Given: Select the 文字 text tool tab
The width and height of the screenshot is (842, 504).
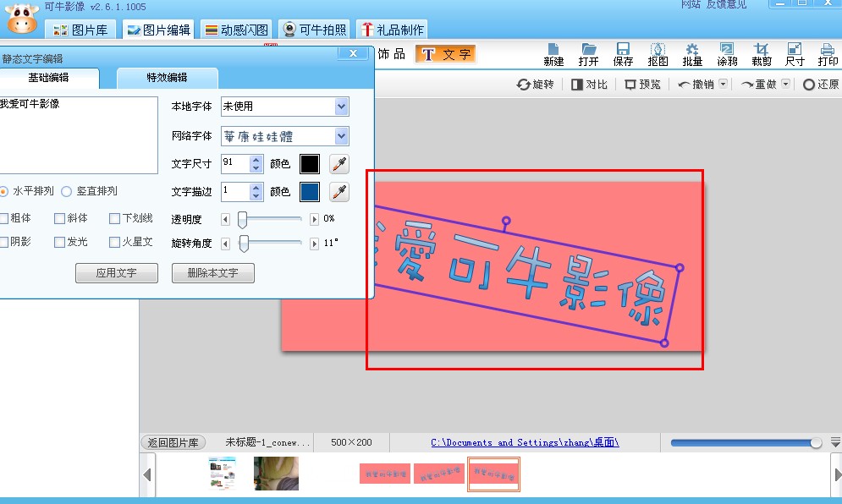Looking at the screenshot, I should 446,54.
